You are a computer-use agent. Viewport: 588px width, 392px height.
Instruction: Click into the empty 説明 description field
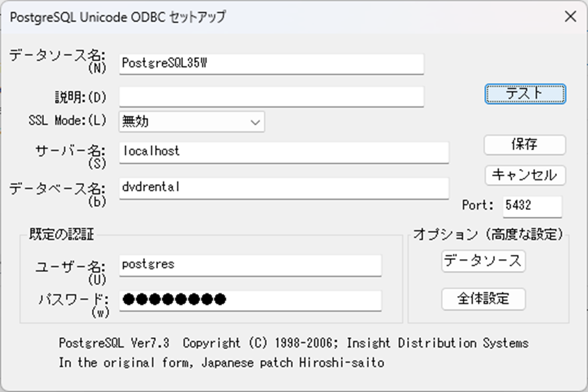click(271, 97)
